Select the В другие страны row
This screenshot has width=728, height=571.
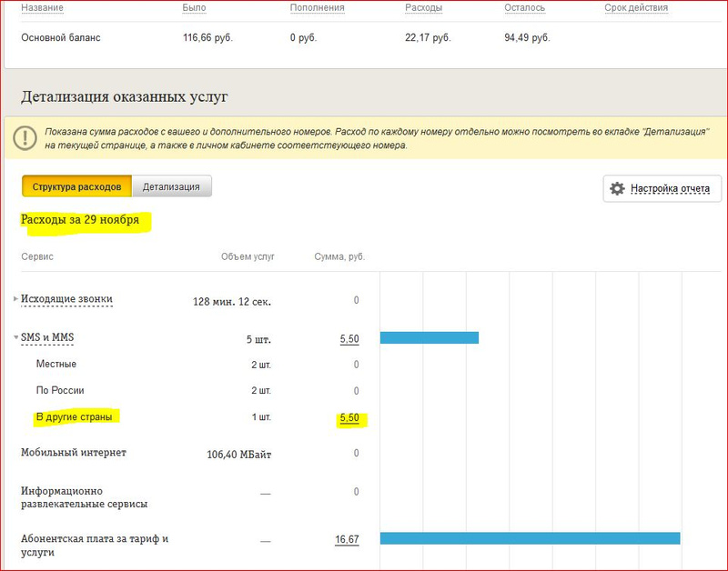pyautogui.click(x=78, y=417)
